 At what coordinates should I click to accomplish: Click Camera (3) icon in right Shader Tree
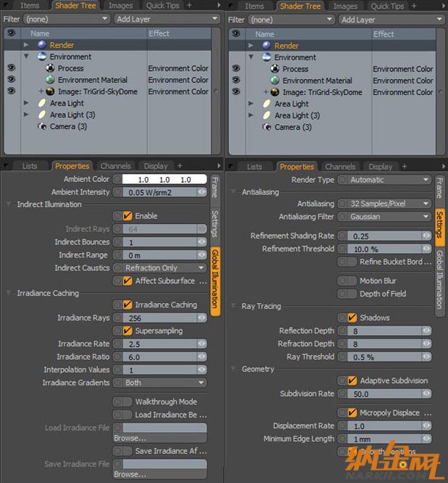pos(267,127)
